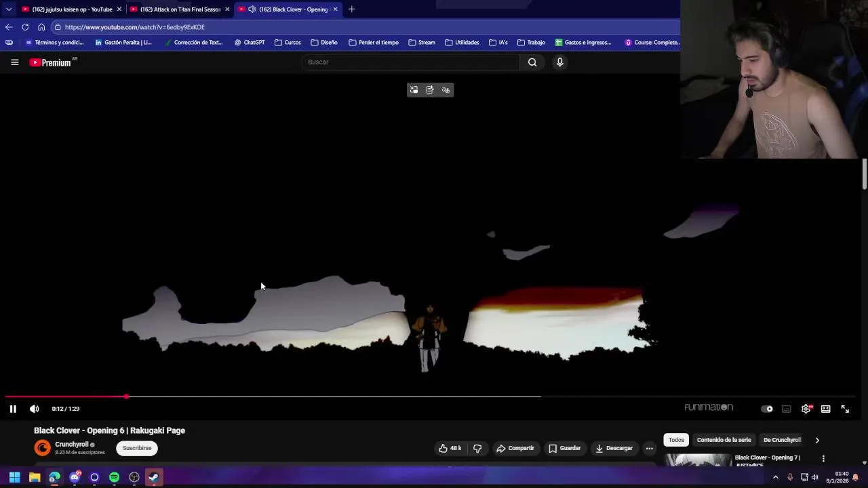Save video with the Guardar button

[565, 448]
